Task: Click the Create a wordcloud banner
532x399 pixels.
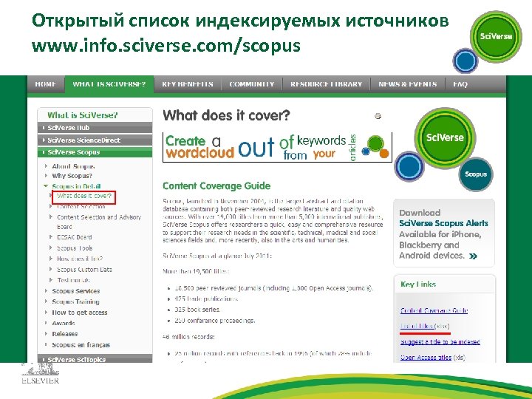Action: pos(277,147)
